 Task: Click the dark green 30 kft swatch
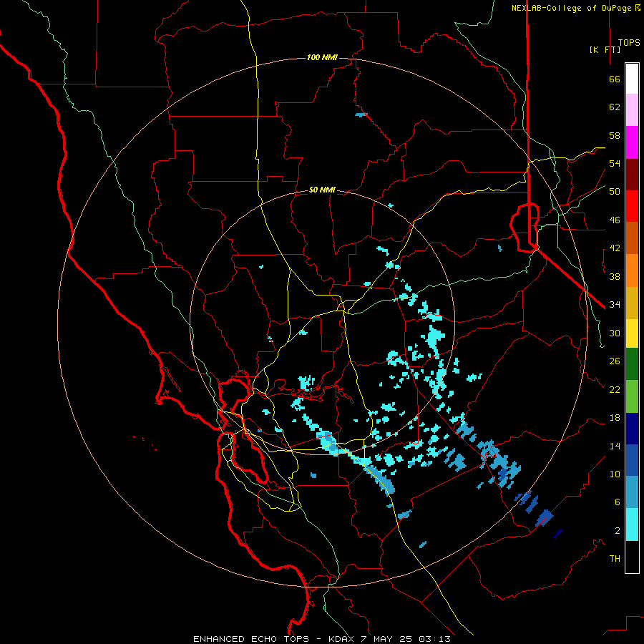tap(632, 364)
